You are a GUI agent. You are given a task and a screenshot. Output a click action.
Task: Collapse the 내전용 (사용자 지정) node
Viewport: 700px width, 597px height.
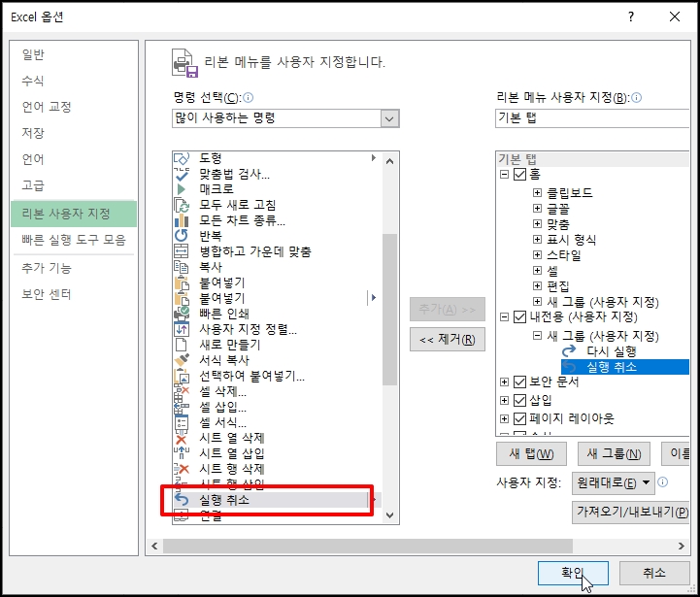click(x=504, y=317)
